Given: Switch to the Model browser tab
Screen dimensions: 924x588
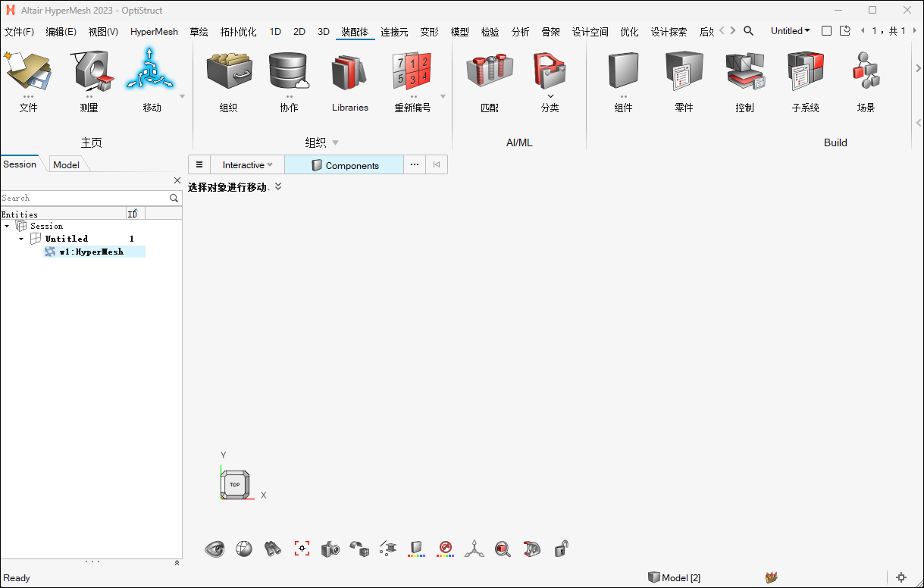Looking at the screenshot, I should click(x=67, y=164).
